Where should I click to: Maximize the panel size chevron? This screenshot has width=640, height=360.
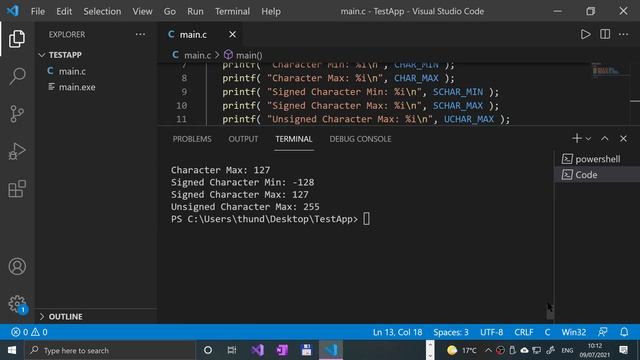(x=604, y=139)
